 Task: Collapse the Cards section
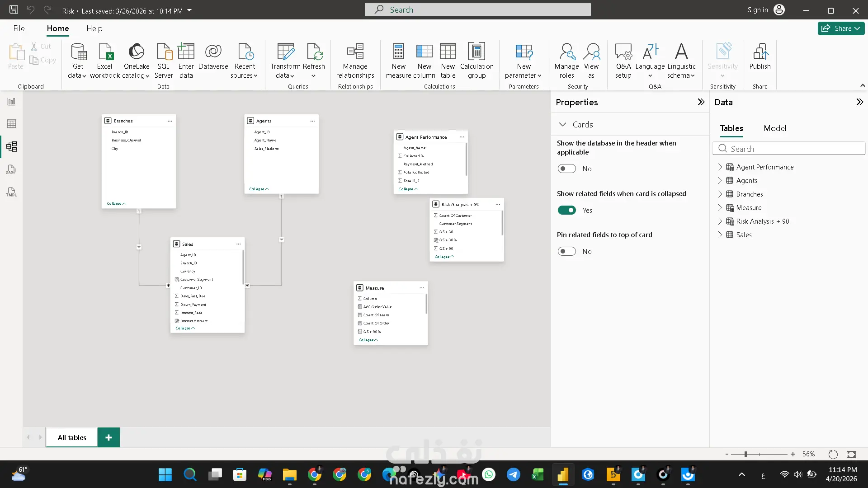tap(563, 124)
